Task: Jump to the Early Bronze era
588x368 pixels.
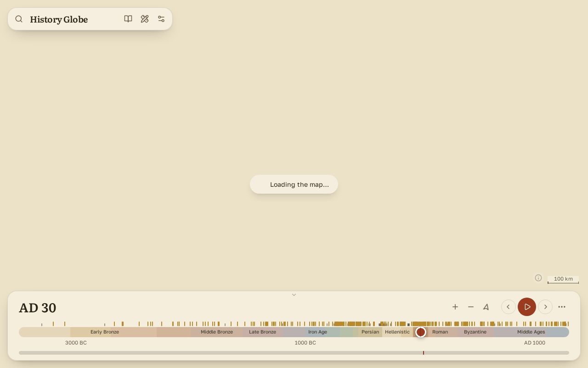Action: pos(105,332)
